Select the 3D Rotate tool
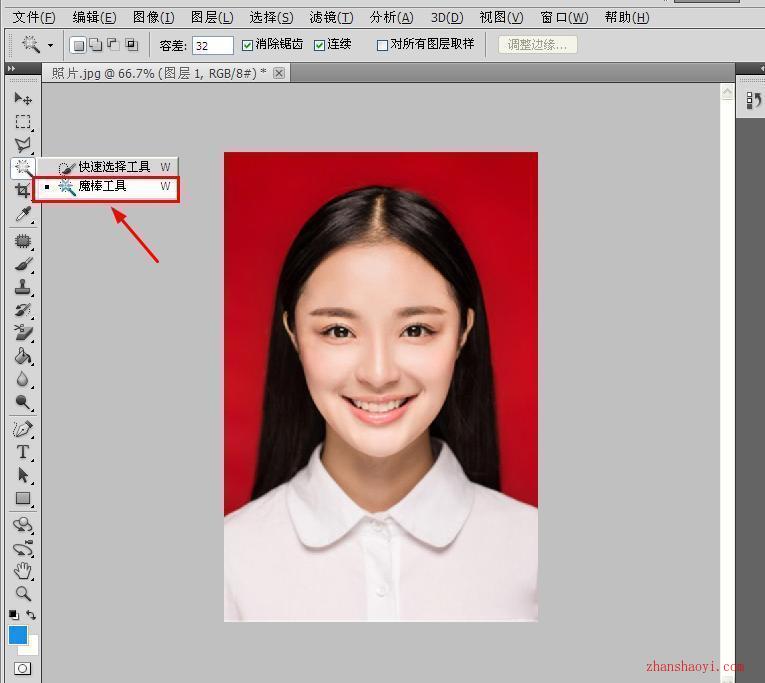Viewport: 765px width, 683px height. [22, 525]
